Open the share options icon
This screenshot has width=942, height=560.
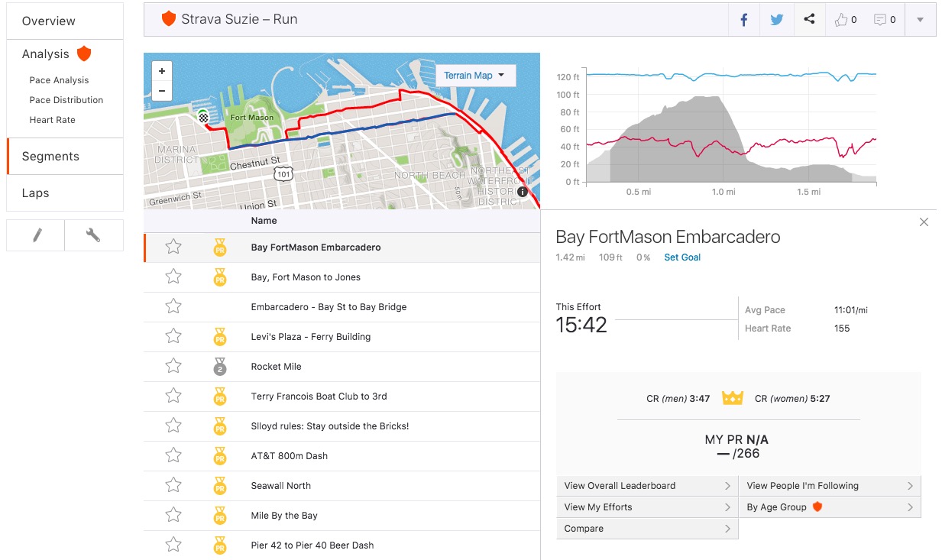(809, 19)
